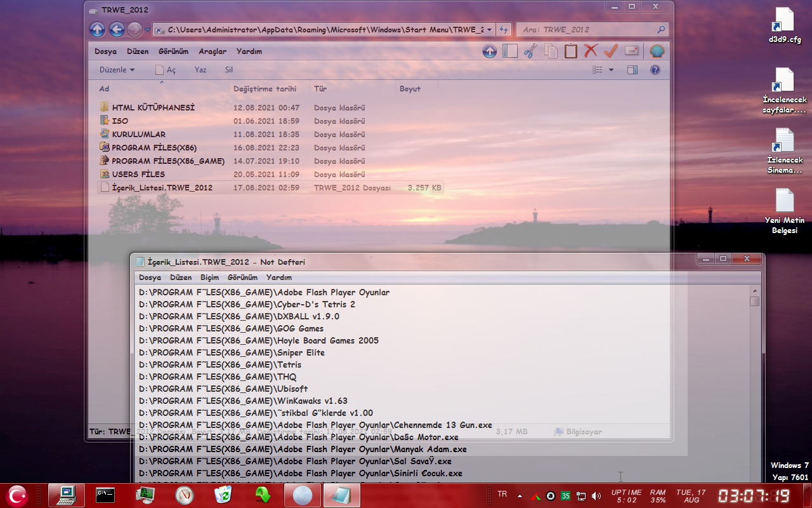Open Classic Shell settings shell icon

coord(657,51)
